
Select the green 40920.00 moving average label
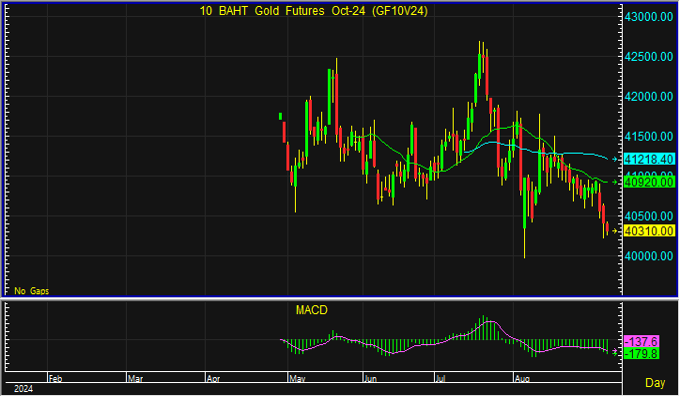[x=649, y=182]
